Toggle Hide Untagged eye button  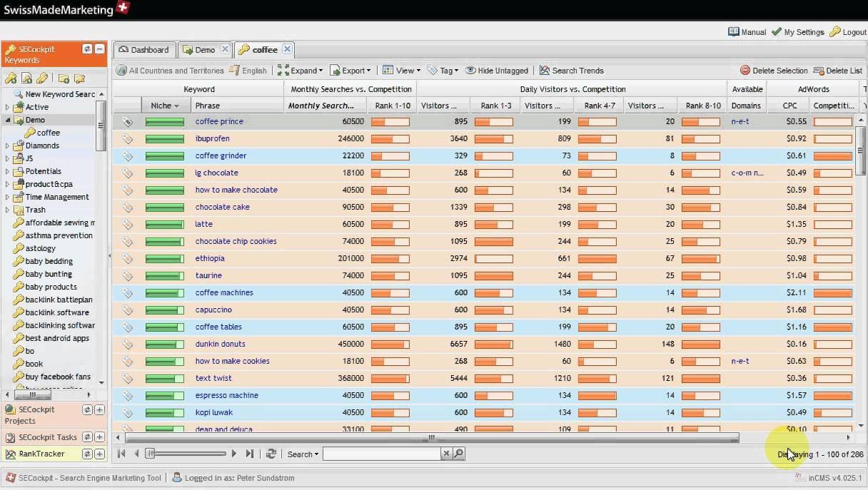click(x=497, y=71)
